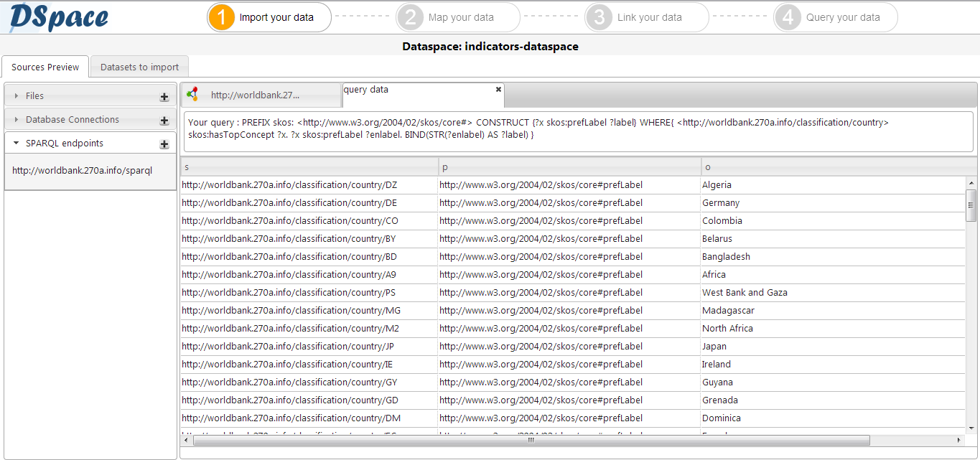Open the Datasets to import tab
This screenshot has width=980, height=460.
[x=139, y=67]
